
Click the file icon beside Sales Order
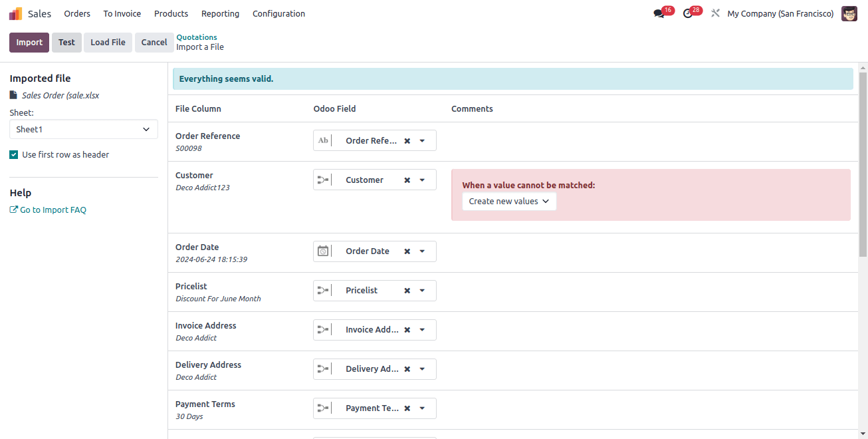point(13,95)
